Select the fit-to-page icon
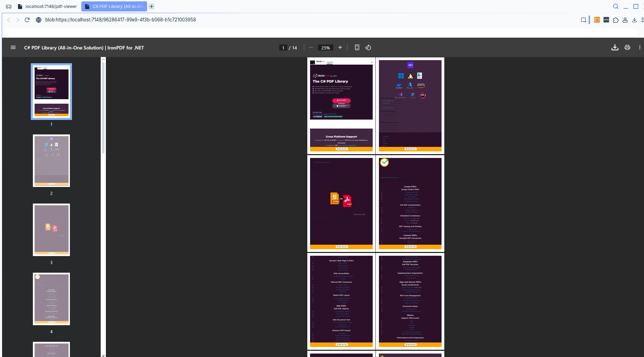644x357 pixels. coord(357,47)
